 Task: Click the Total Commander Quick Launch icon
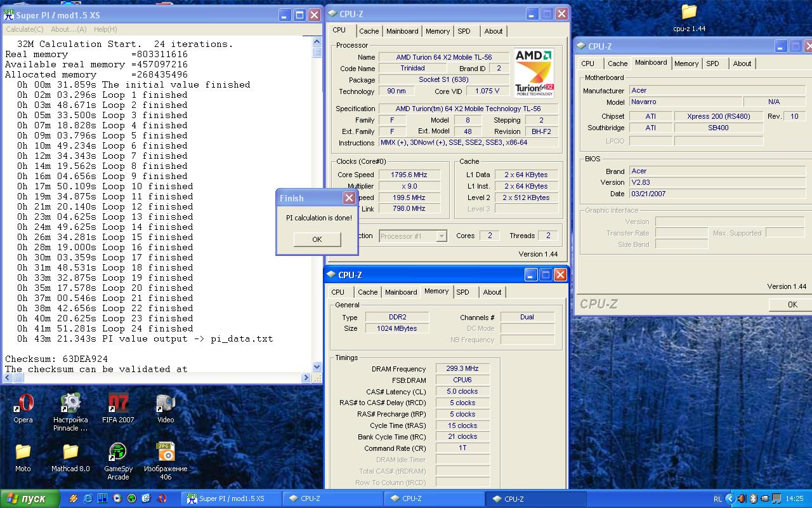coord(103,498)
